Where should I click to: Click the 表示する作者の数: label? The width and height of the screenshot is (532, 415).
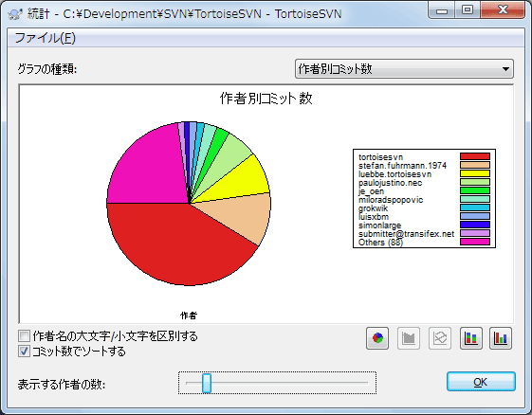click(x=62, y=385)
